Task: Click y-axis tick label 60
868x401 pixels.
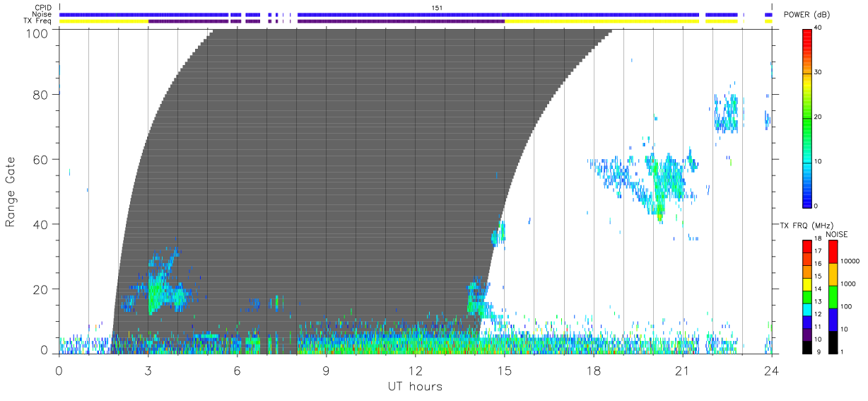Action: tap(42, 160)
